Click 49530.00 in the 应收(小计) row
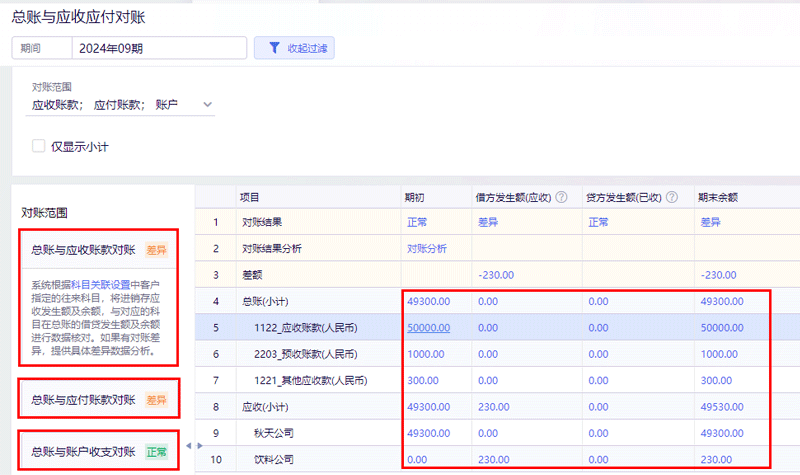800x475 pixels. click(x=722, y=407)
